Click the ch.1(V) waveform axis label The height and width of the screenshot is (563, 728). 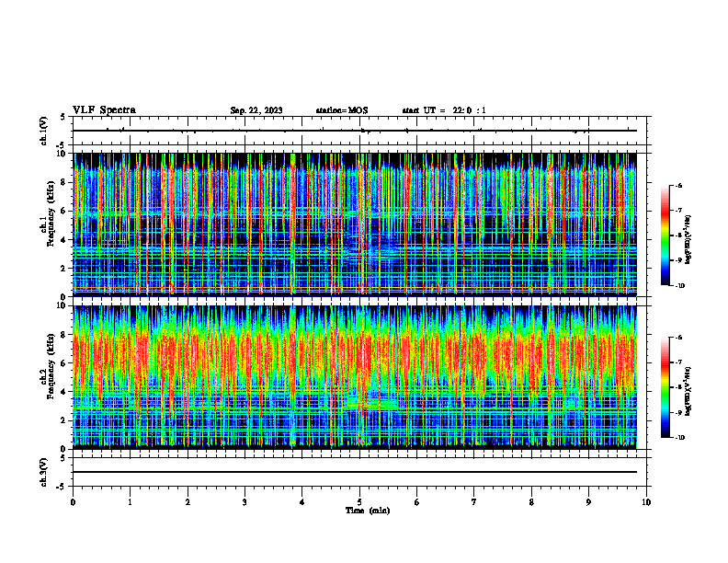pyautogui.click(x=43, y=131)
